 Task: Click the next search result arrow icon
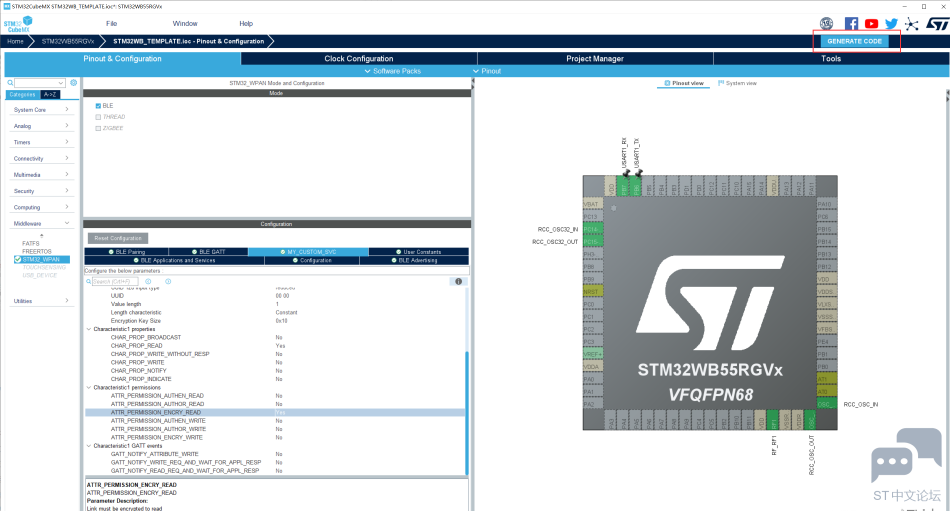coord(168,281)
